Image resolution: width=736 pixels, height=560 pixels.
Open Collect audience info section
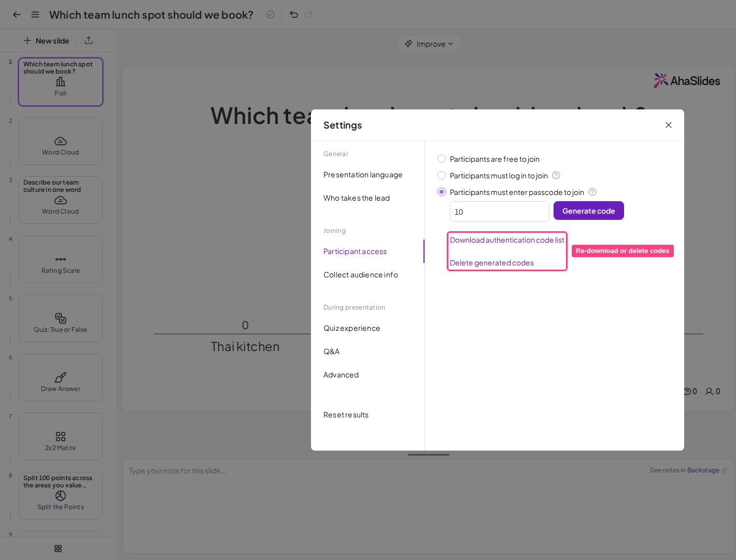[361, 275]
